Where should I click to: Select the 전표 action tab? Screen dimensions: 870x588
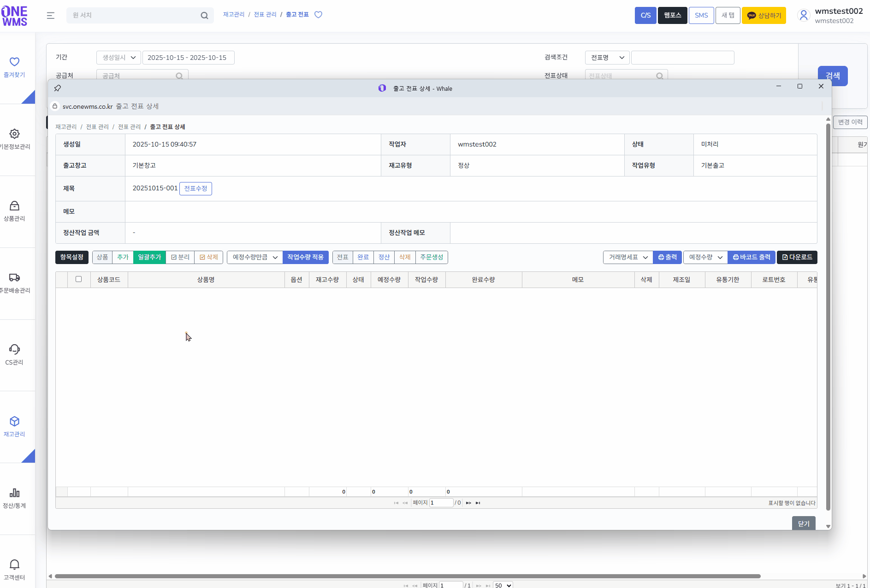pyautogui.click(x=343, y=257)
